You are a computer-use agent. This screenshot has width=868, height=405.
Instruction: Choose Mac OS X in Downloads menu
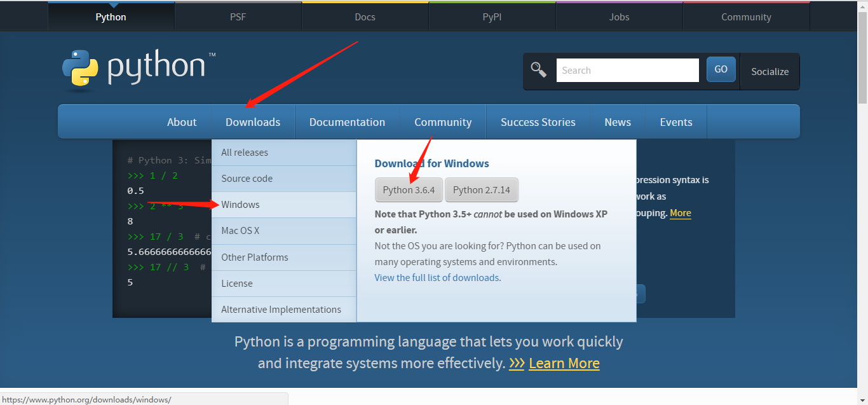[284, 231]
